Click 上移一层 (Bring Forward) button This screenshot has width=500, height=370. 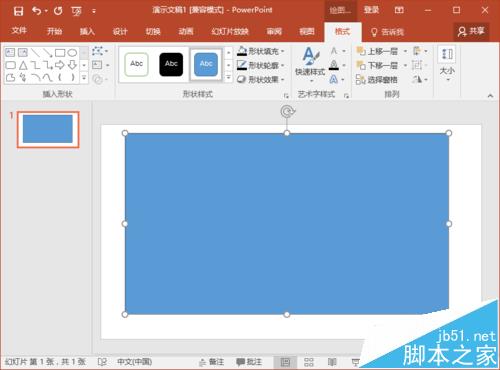pyautogui.click(x=377, y=51)
